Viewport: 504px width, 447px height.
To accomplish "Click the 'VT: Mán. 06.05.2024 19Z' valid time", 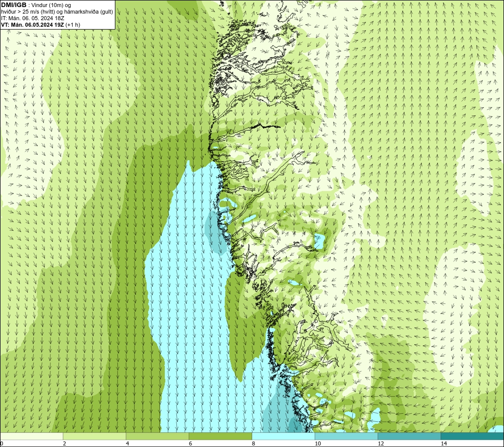I will (x=32, y=25).
